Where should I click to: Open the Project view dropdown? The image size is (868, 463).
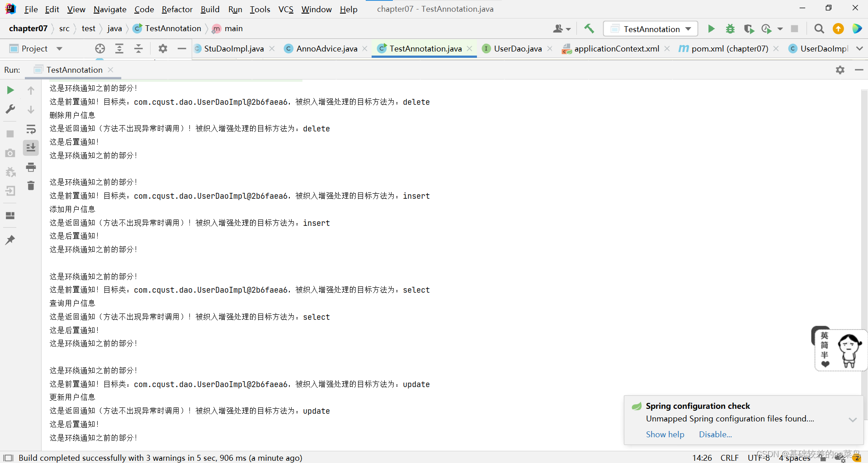(x=59, y=48)
